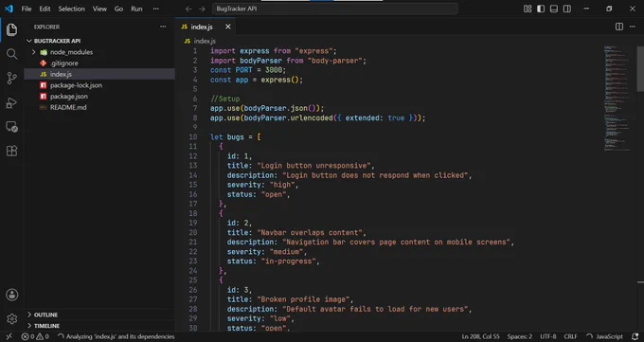Viewport: 644px width, 342px height.
Task: Open the Manage gear icon
Action: (x=12, y=318)
